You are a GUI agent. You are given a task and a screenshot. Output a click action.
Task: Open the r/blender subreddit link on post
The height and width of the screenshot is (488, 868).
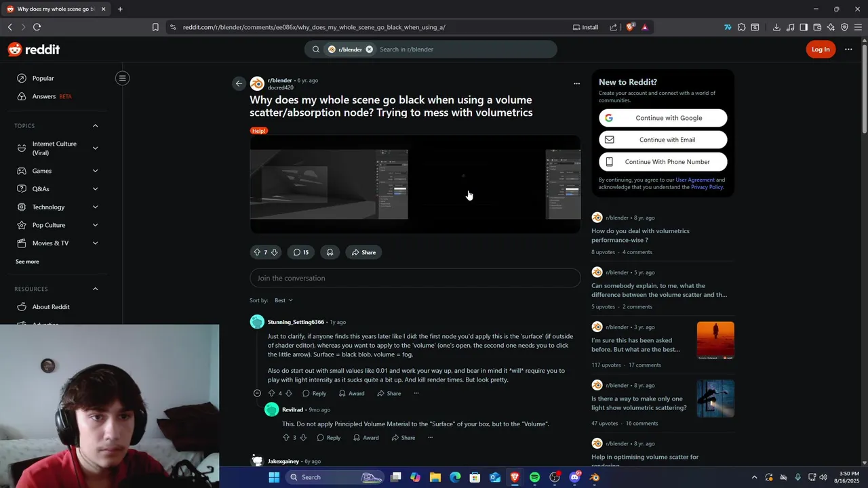click(279, 80)
